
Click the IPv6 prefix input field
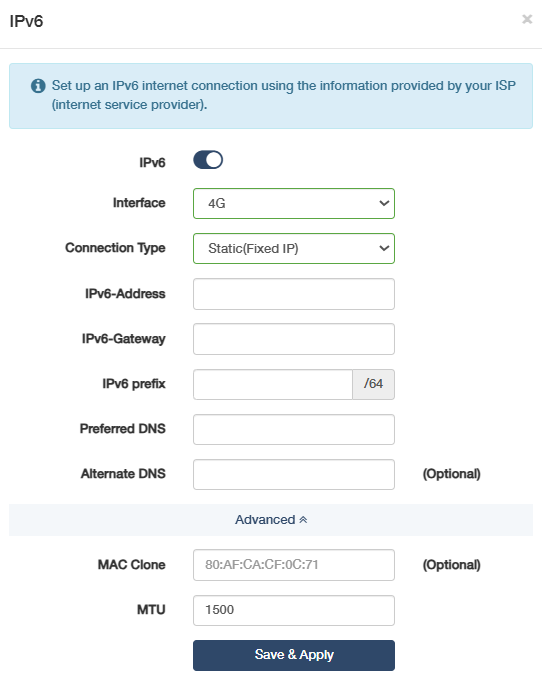tap(273, 384)
